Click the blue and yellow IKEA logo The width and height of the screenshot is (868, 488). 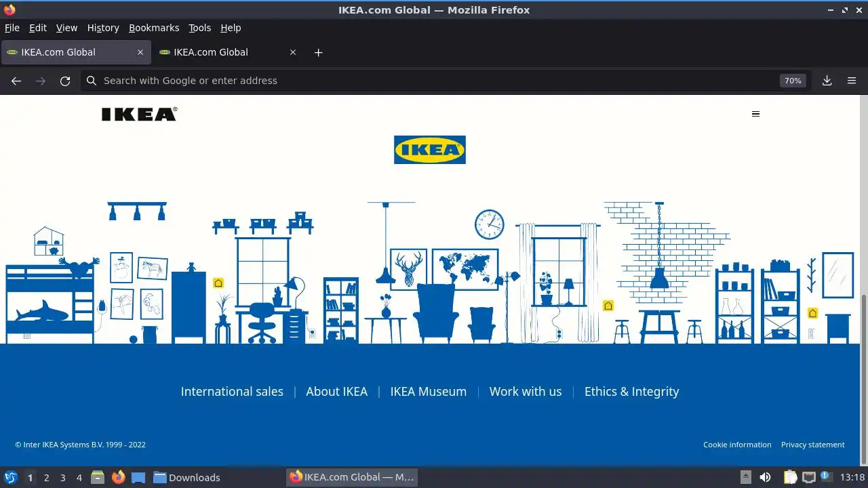[x=430, y=150]
